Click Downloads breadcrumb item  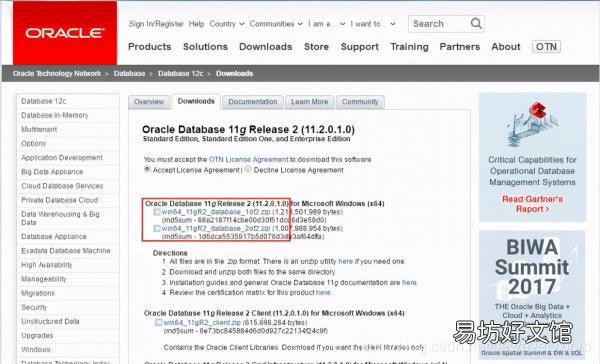pos(235,73)
